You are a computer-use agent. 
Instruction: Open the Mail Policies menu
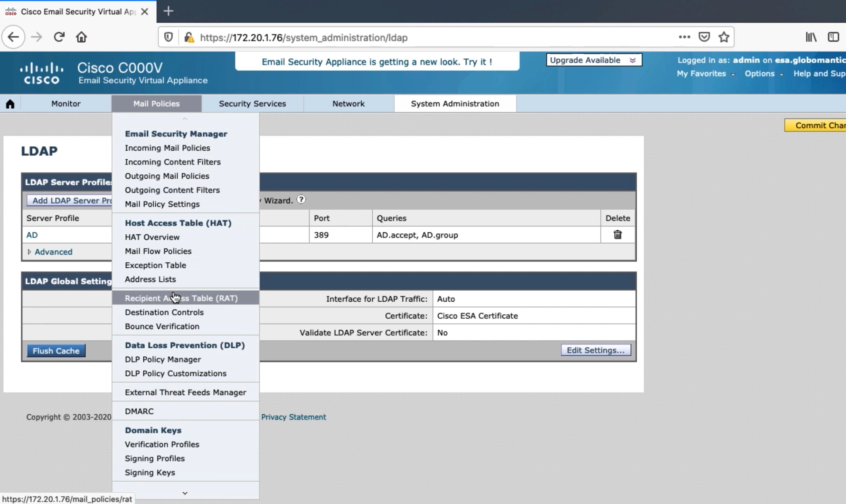[x=156, y=104]
